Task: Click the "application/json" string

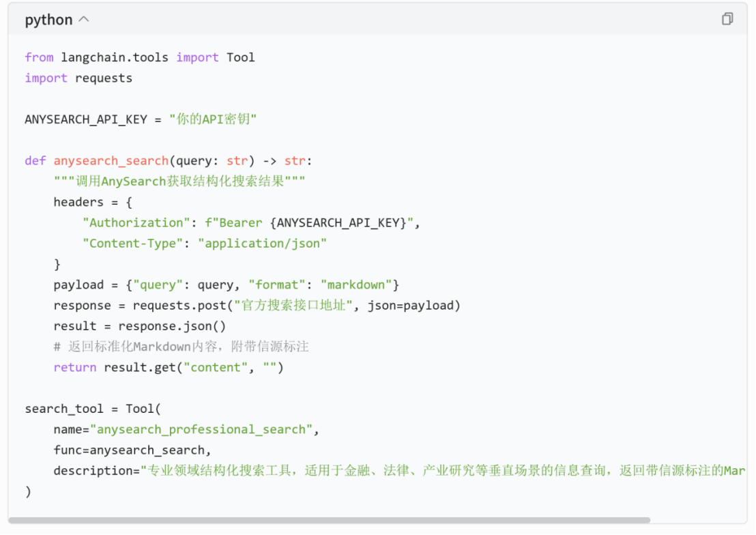Action: click(x=262, y=244)
